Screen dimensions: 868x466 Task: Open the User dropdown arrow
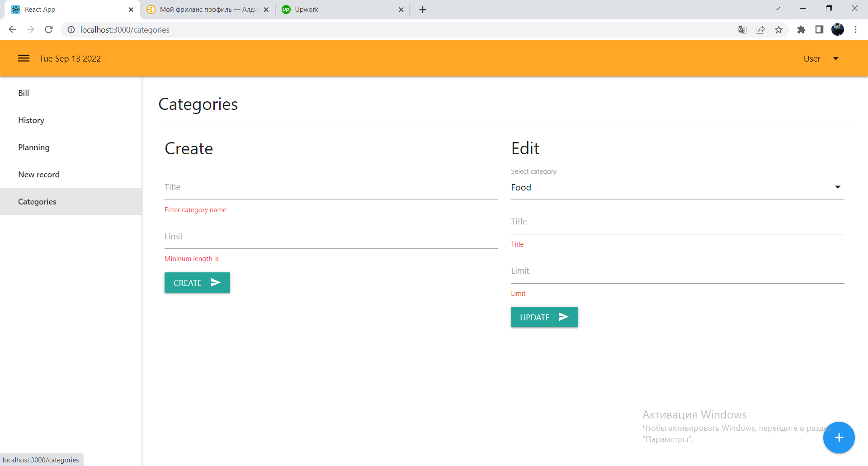point(836,58)
